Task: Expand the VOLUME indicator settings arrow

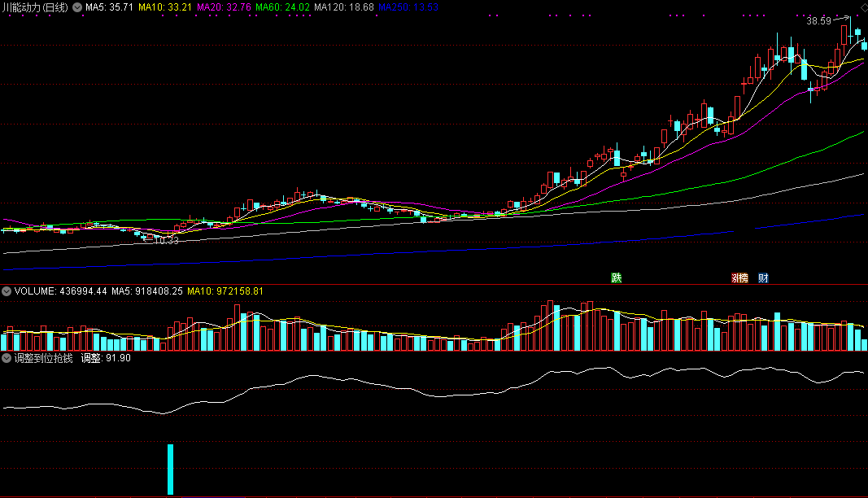Action: point(7,291)
